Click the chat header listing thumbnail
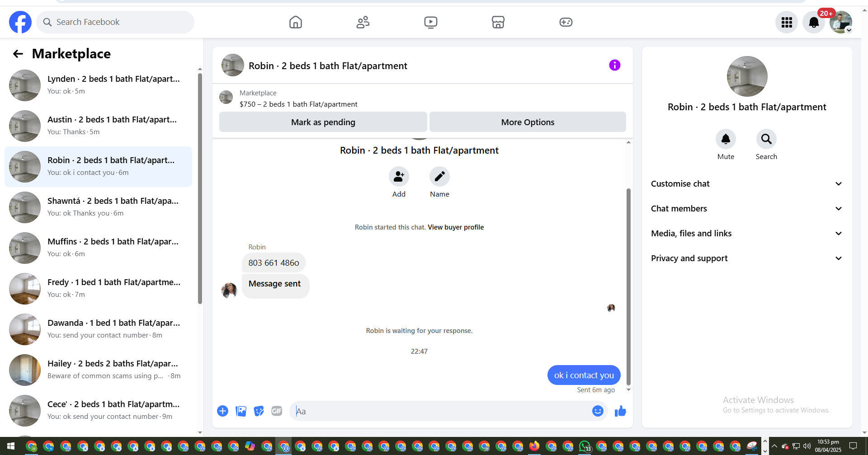 (233, 66)
